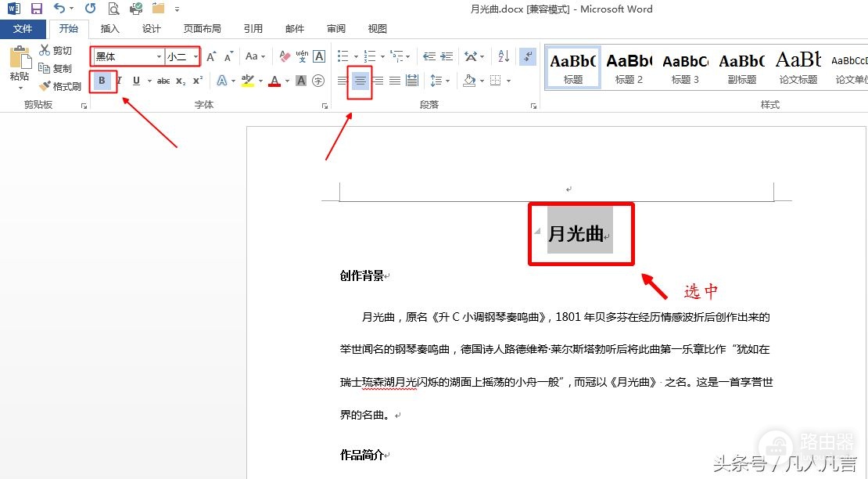Image resolution: width=868 pixels, height=479 pixels.
Task: Toggle show paragraph marks
Action: [528, 56]
